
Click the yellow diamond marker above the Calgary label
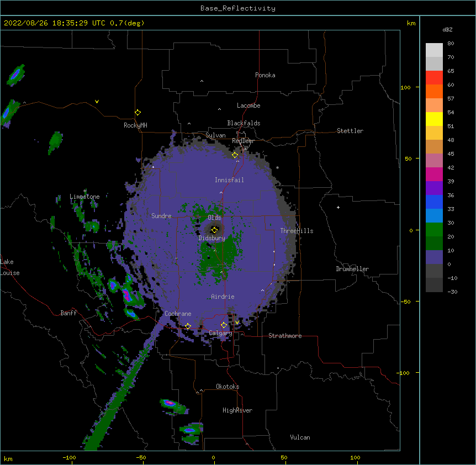click(224, 325)
